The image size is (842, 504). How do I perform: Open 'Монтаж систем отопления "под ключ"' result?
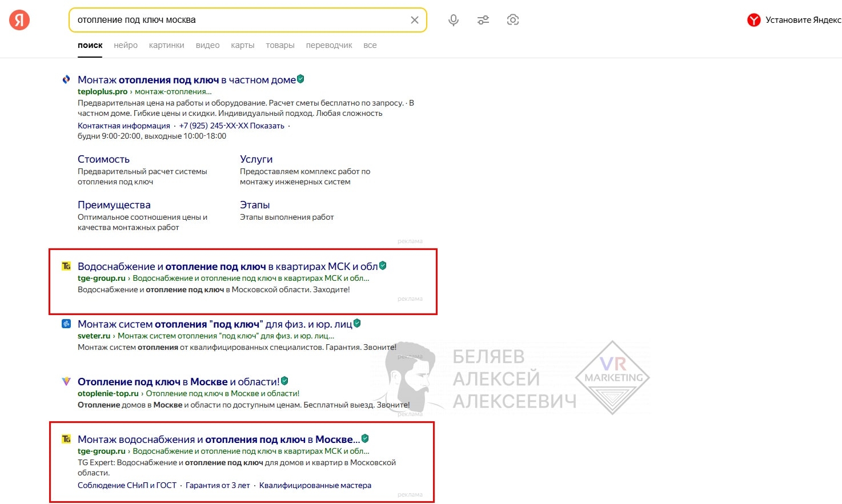click(215, 324)
